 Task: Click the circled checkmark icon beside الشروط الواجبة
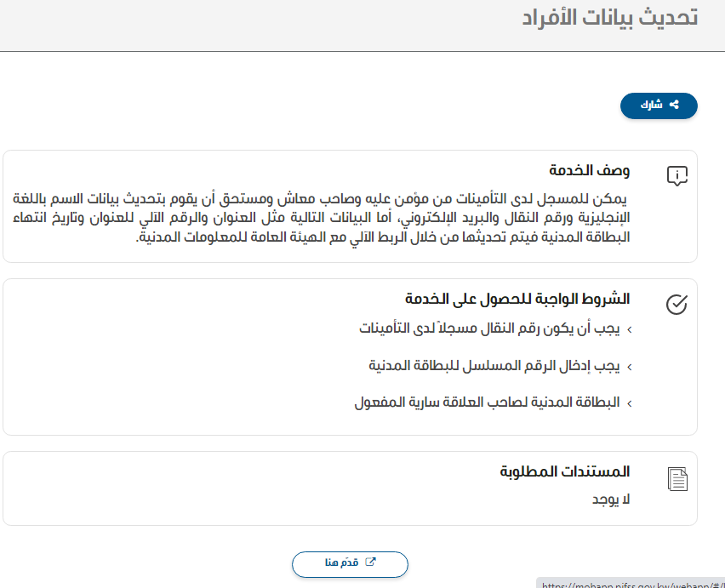point(676,305)
